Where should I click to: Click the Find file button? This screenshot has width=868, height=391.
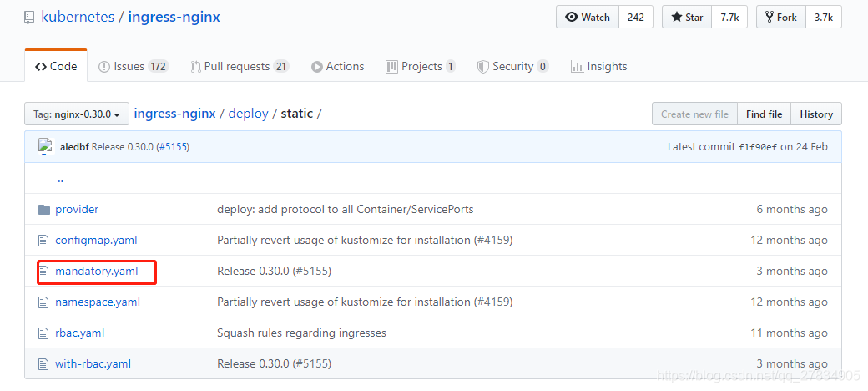[x=764, y=114]
